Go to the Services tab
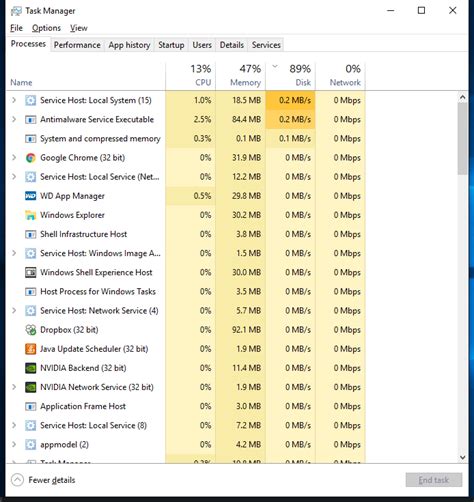The height and width of the screenshot is (502, 474). [266, 45]
